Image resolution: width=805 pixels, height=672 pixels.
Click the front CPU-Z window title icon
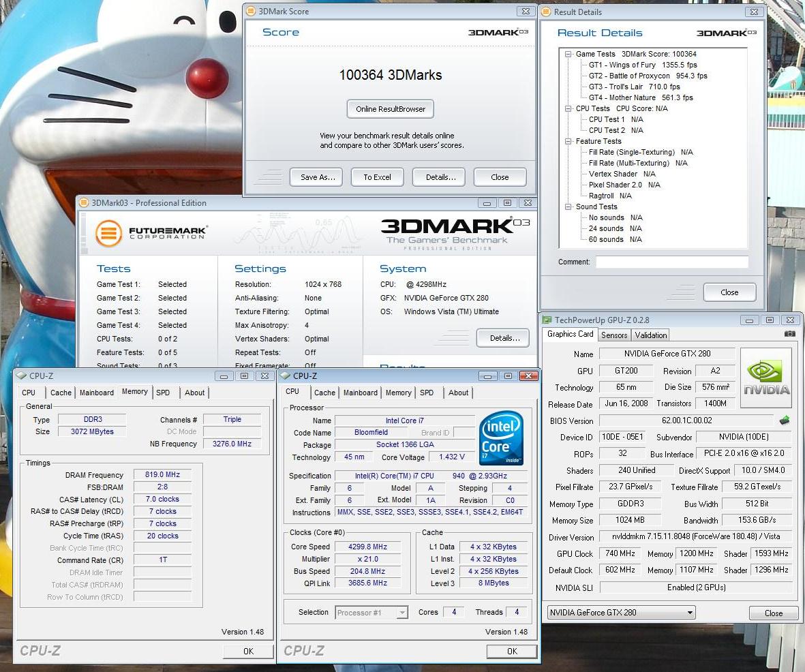pos(286,376)
